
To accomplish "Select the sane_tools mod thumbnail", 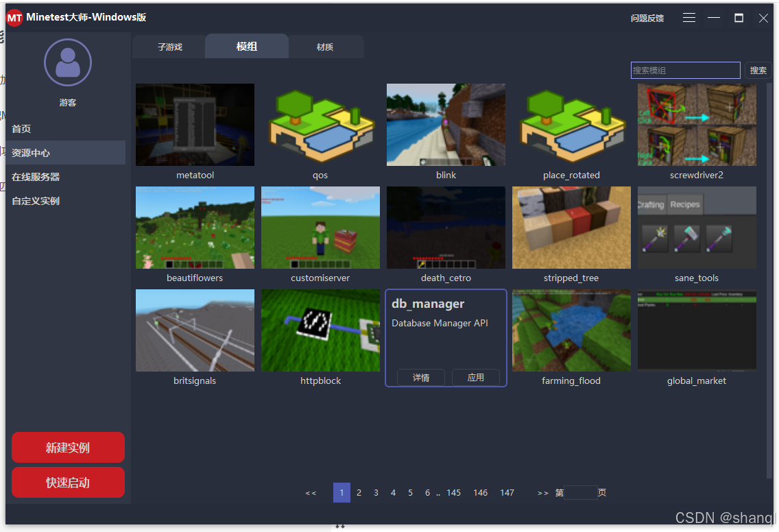I will 697,228.
